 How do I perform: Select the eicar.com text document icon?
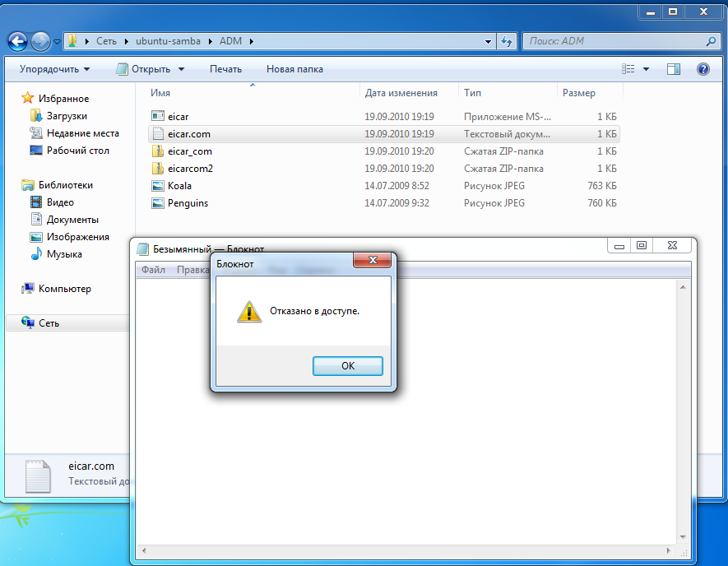pos(158,134)
